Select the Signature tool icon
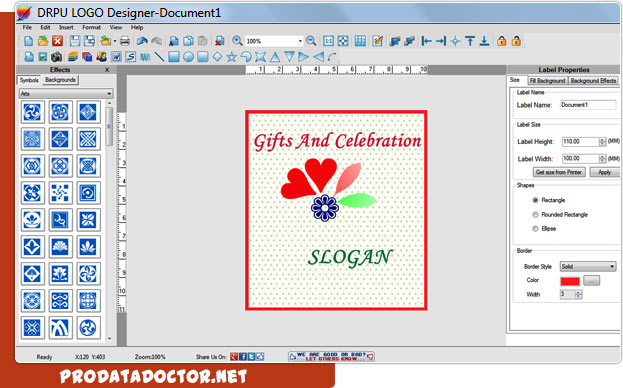 [x=130, y=57]
